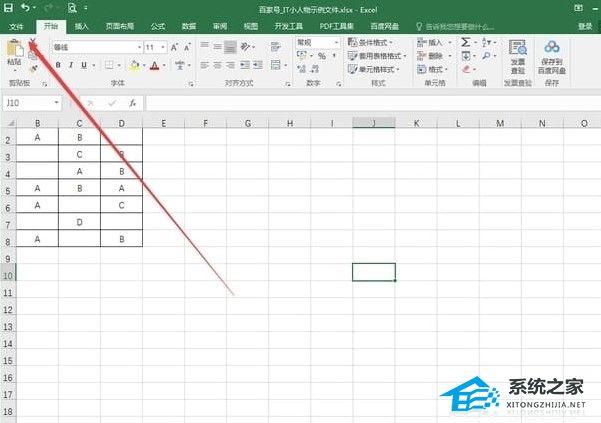Apply the yellow fill color swatch
This screenshot has height=423, width=601.
click(135, 66)
